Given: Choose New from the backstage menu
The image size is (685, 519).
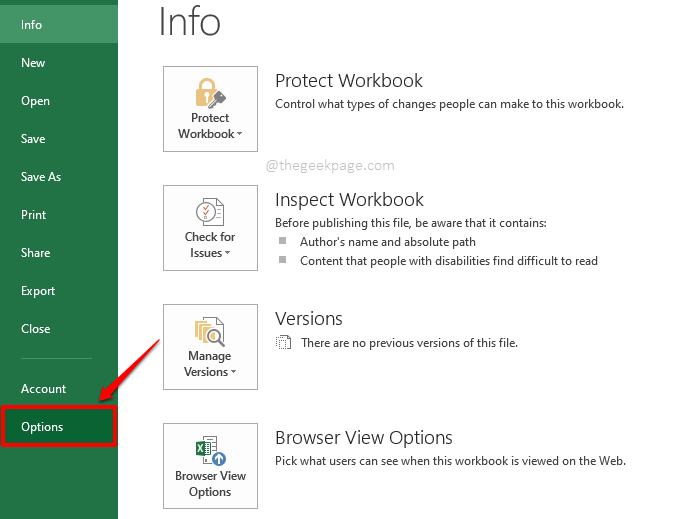Looking at the screenshot, I should (x=33, y=63).
